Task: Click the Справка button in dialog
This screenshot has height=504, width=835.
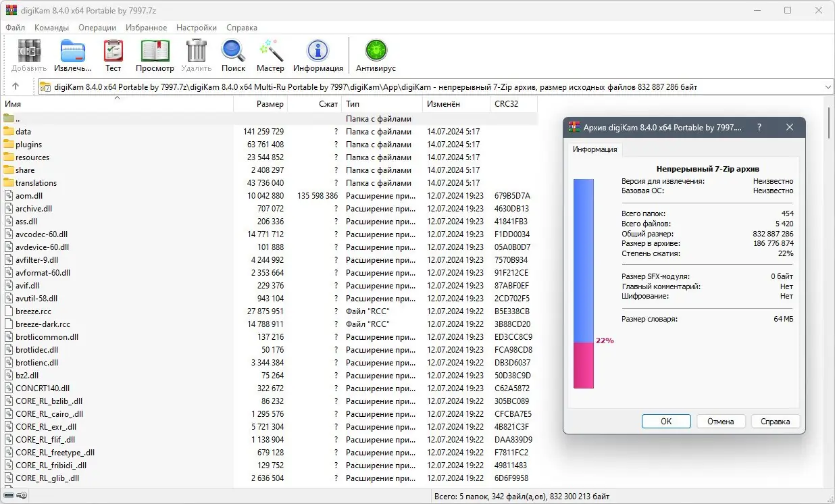Action: (775, 421)
